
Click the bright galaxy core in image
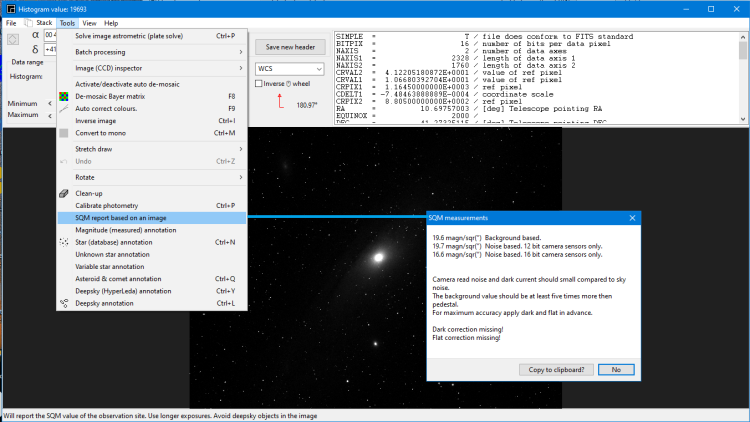378,258
